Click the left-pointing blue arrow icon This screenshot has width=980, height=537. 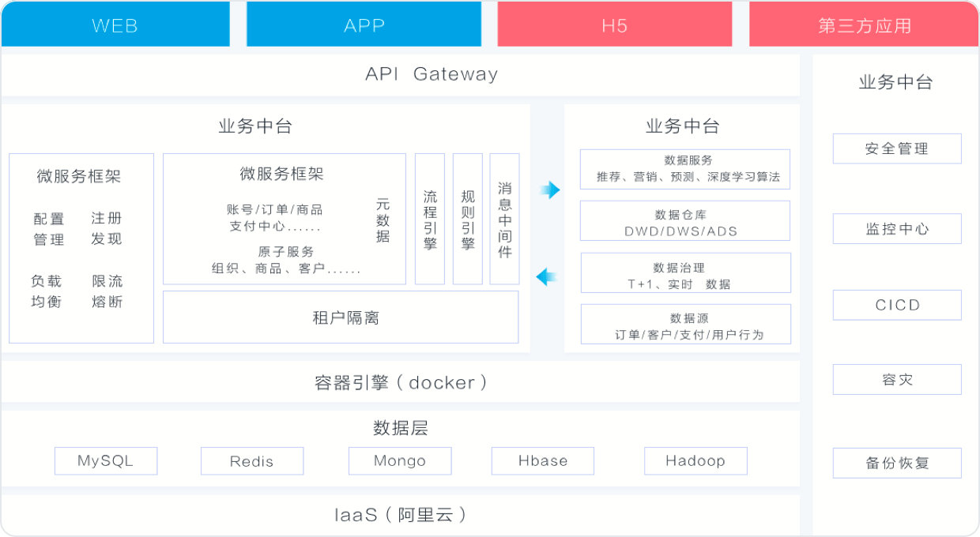[x=546, y=276]
